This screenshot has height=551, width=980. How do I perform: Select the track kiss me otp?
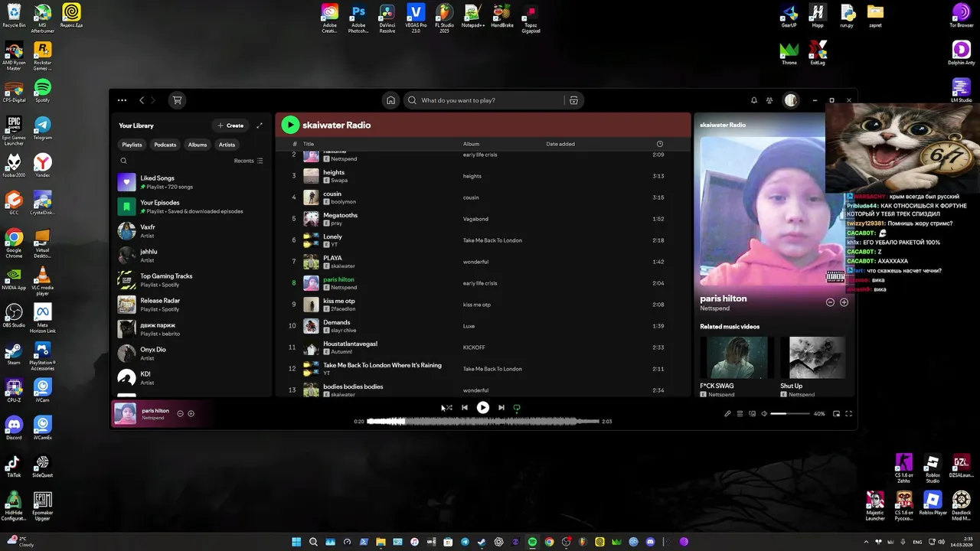482,305
